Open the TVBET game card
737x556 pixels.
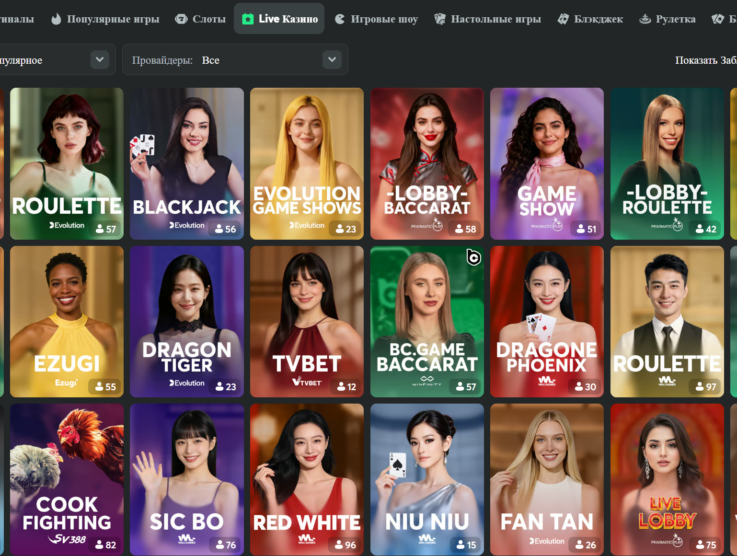coord(307,321)
